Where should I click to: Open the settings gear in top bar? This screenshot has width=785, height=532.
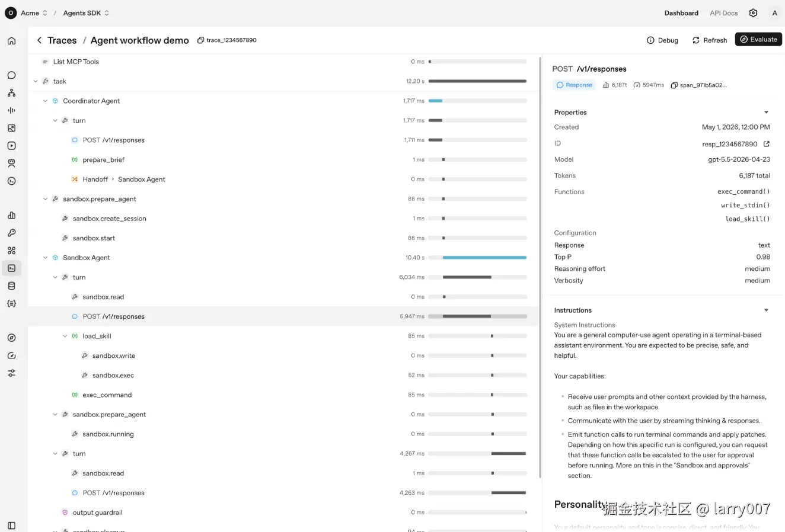(x=753, y=13)
